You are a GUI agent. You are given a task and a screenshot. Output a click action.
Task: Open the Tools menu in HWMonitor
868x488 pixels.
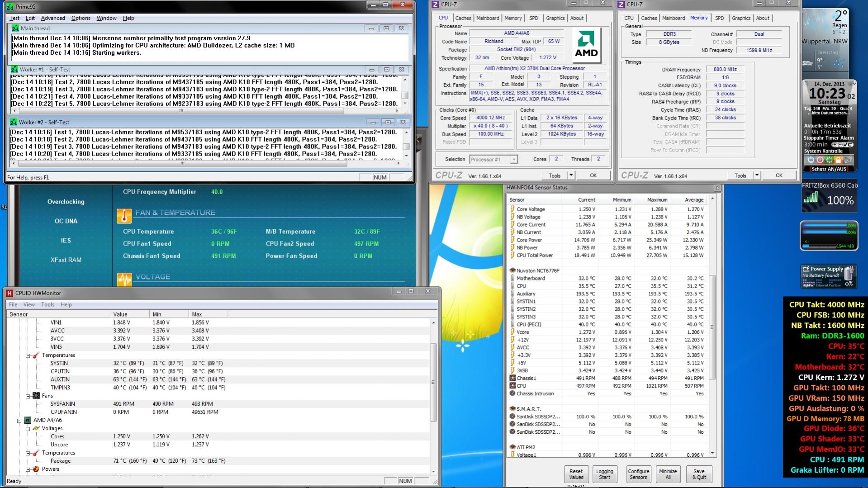pyautogui.click(x=47, y=304)
